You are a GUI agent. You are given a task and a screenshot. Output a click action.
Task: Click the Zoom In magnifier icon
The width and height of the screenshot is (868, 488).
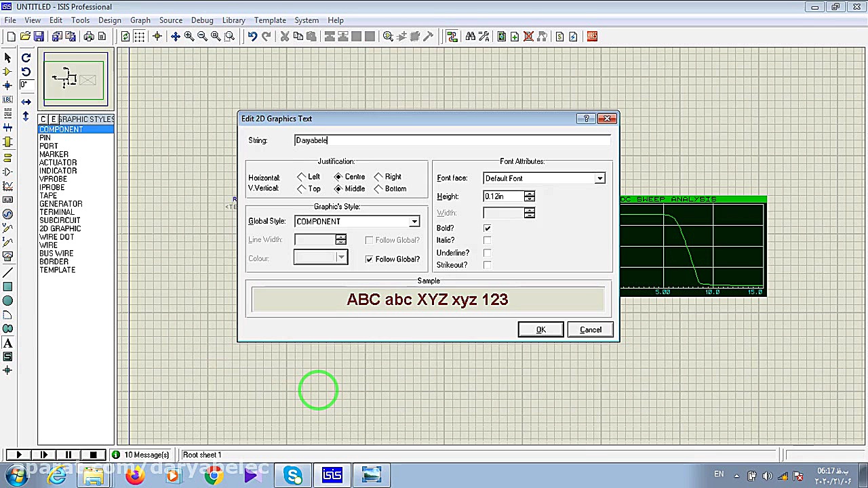[189, 37]
